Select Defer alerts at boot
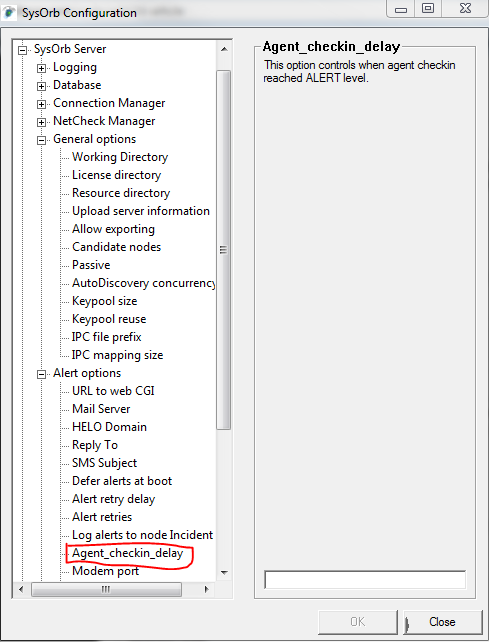 coord(122,481)
